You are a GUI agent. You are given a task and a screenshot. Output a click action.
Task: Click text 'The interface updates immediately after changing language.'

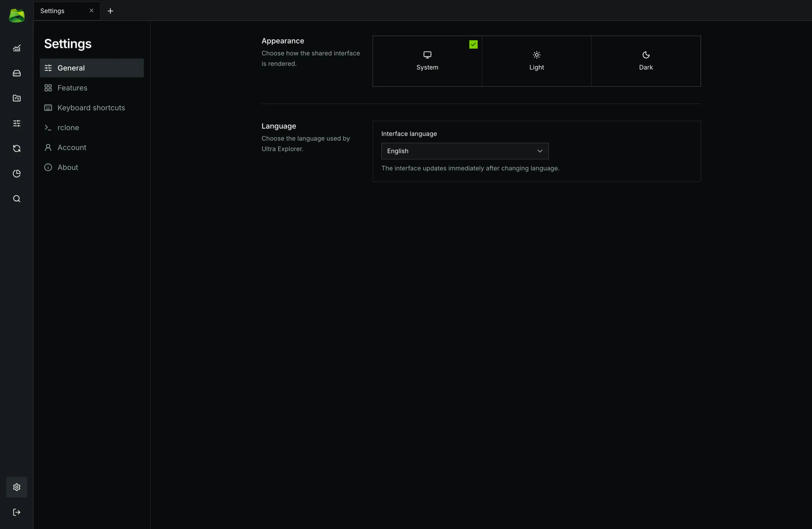click(470, 168)
